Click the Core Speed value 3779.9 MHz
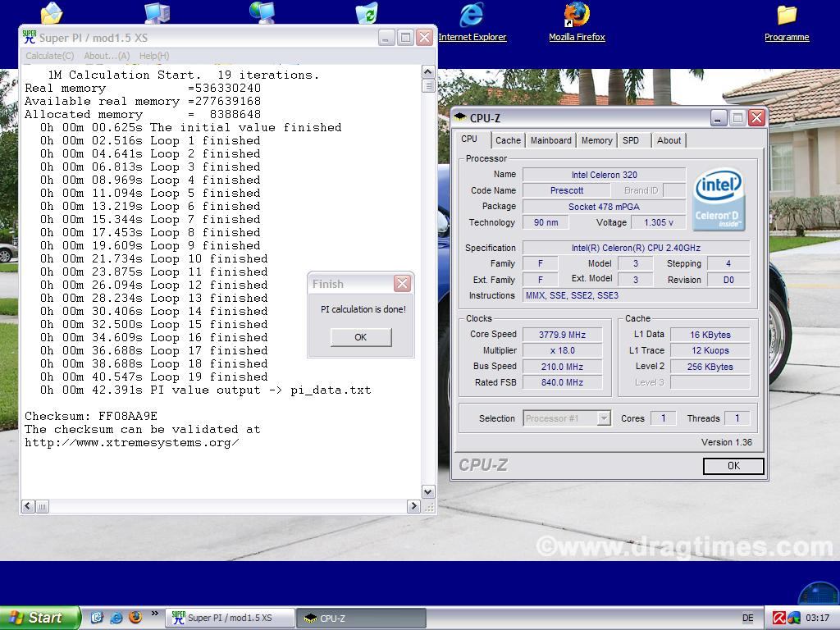The width and height of the screenshot is (840, 630). (562, 335)
